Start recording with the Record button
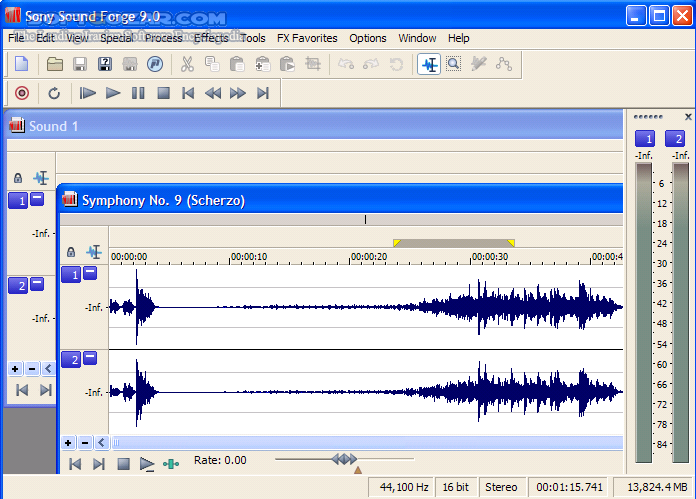 click(x=22, y=93)
